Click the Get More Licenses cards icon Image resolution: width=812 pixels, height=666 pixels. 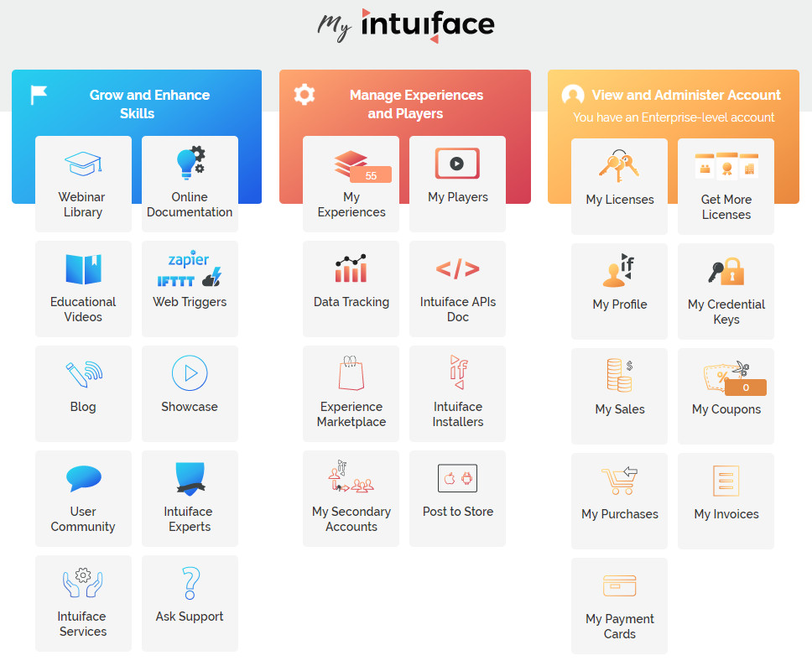pos(726,166)
